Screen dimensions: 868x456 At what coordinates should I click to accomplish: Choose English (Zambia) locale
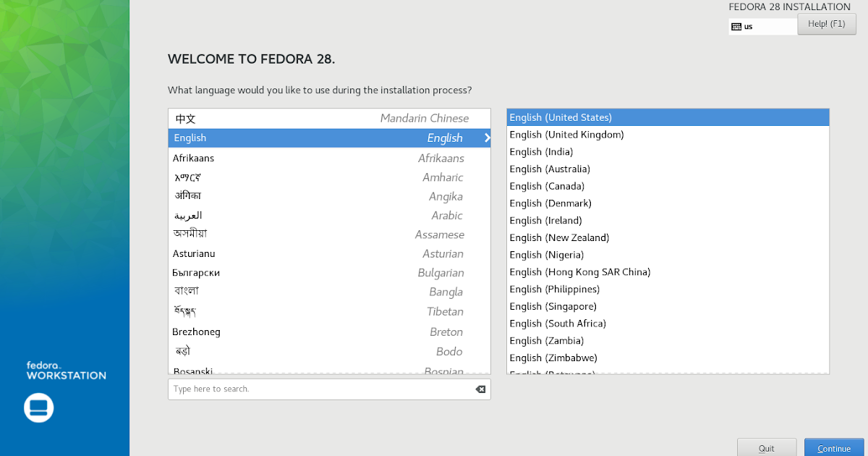point(668,341)
